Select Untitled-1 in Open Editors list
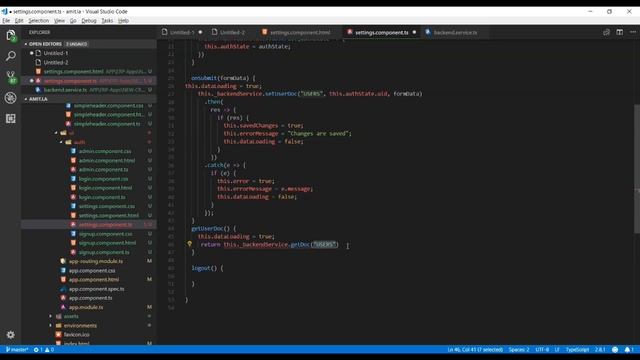 point(56,53)
